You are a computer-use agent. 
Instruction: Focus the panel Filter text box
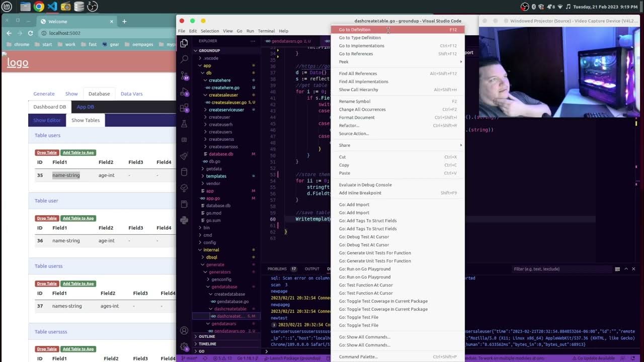pyautogui.click(x=561, y=269)
